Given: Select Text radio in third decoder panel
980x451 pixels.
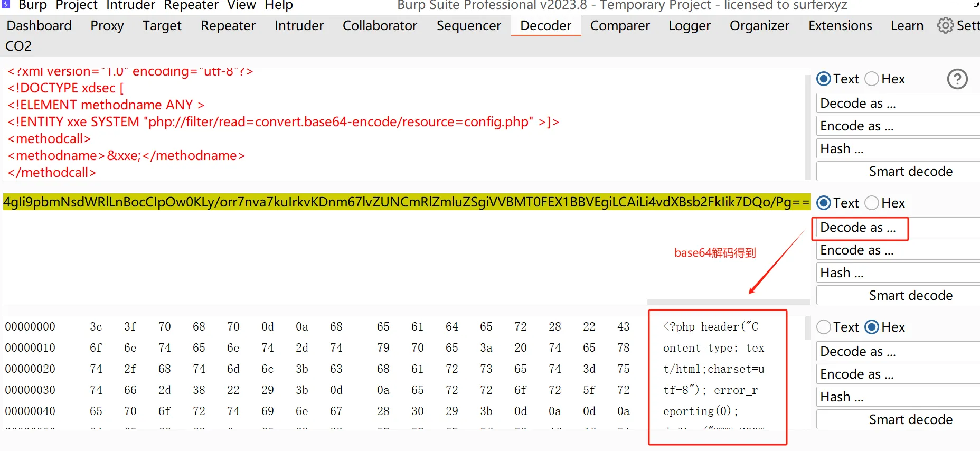Looking at the screenshot, I should (x=824, y=327).
